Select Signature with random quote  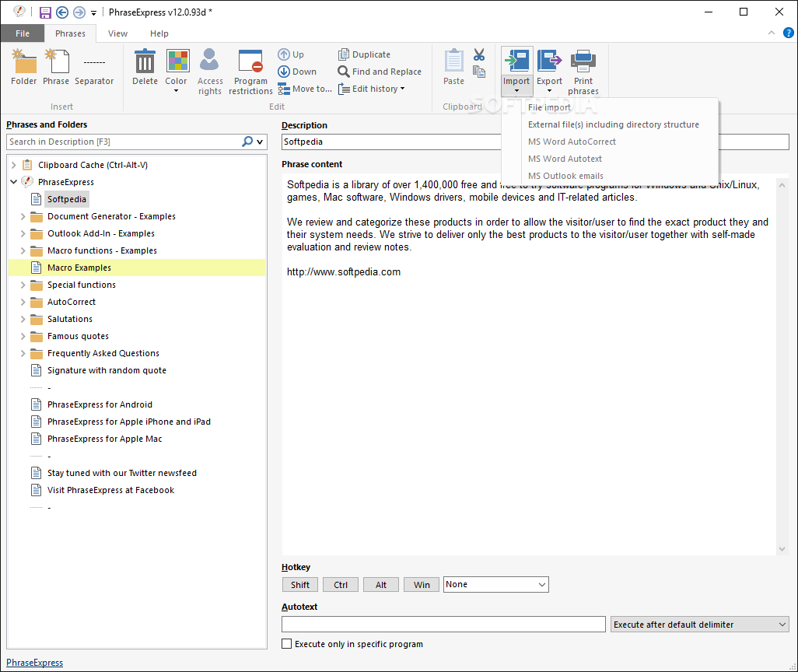107,371
